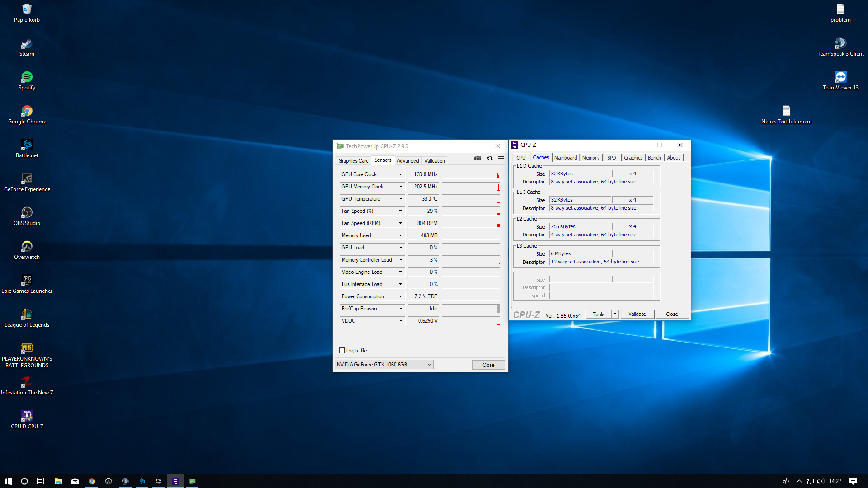Screen dimensions: 868x488
Task: Open Battle.net from the desktop
Action: (x=27, y=148)
